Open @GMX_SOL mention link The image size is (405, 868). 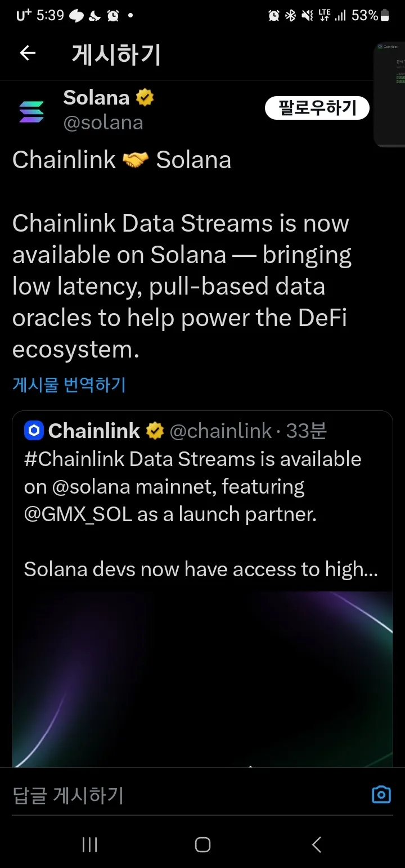click(78, 514)
